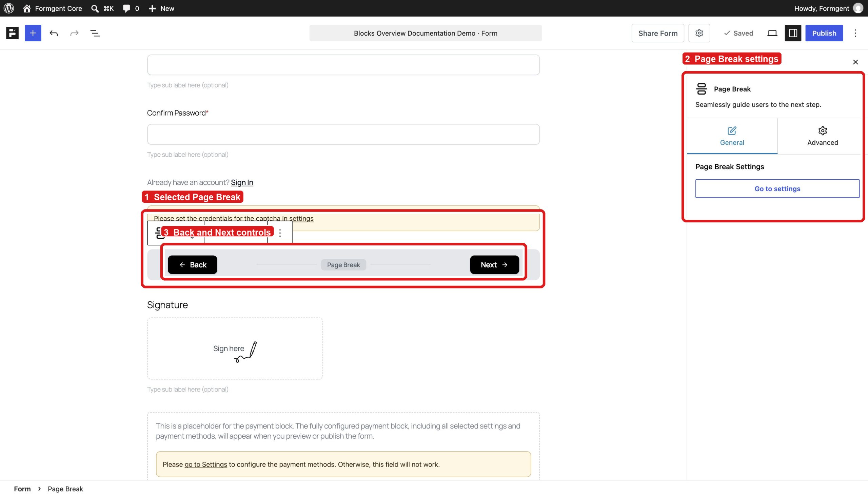Screen dimensions: 868x497
Task: Open the top bar Options three-dot menu
Action: [855, 33]
